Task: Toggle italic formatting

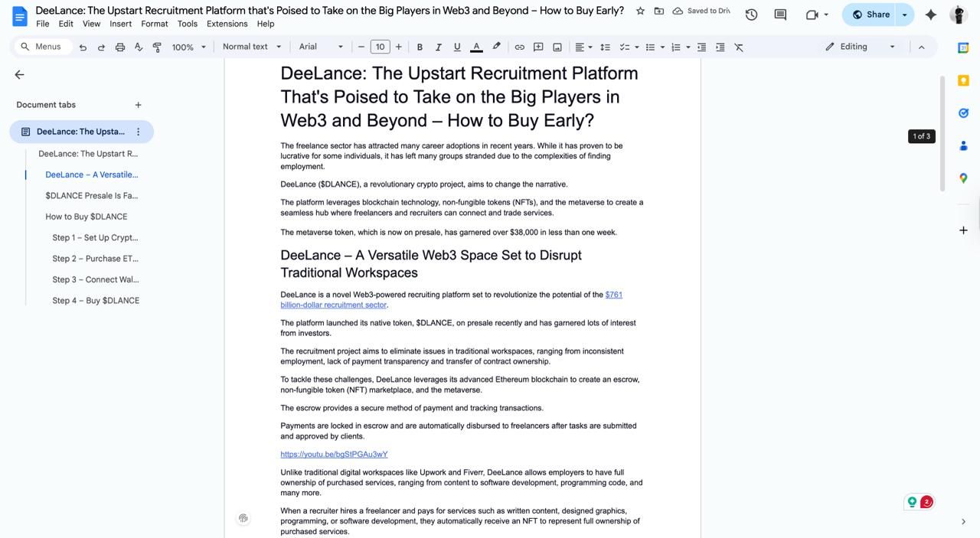Action: (x=438, y=47)
